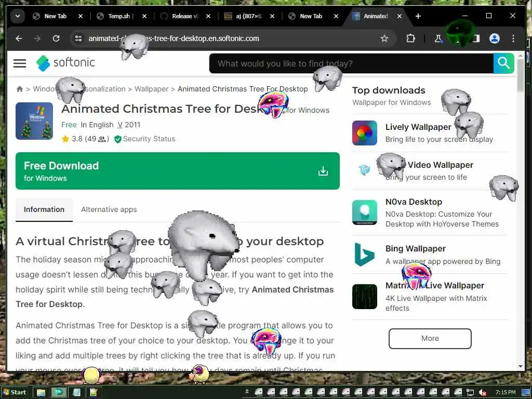This screenshot has width=532, height=399.
Task: Select the Information tab
Action: coord(44,210)
